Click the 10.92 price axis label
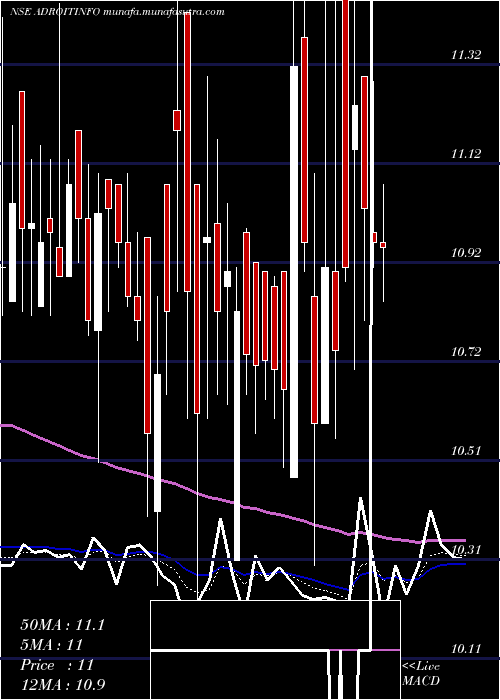This screenshot has width=500, height=700. click(466, 253)
